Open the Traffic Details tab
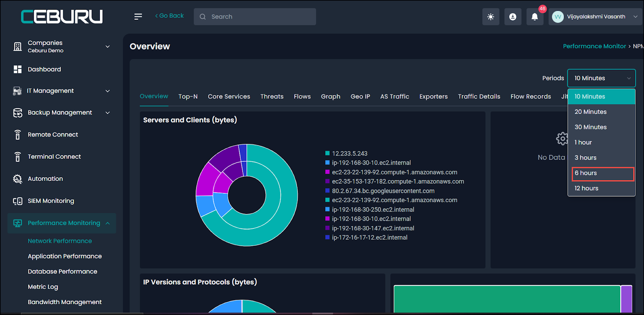Image resolution: width=644 pixels, height=315 pixels. [479, 97]
